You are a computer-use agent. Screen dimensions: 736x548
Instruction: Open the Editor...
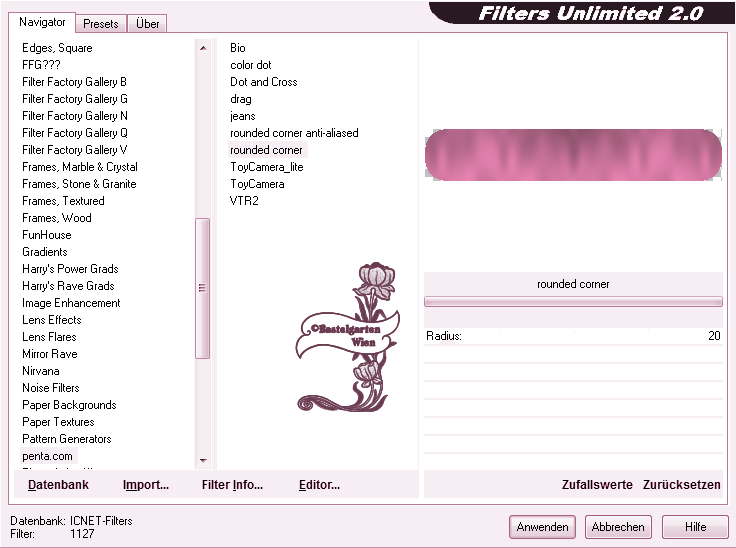click(x=319, y=485)
